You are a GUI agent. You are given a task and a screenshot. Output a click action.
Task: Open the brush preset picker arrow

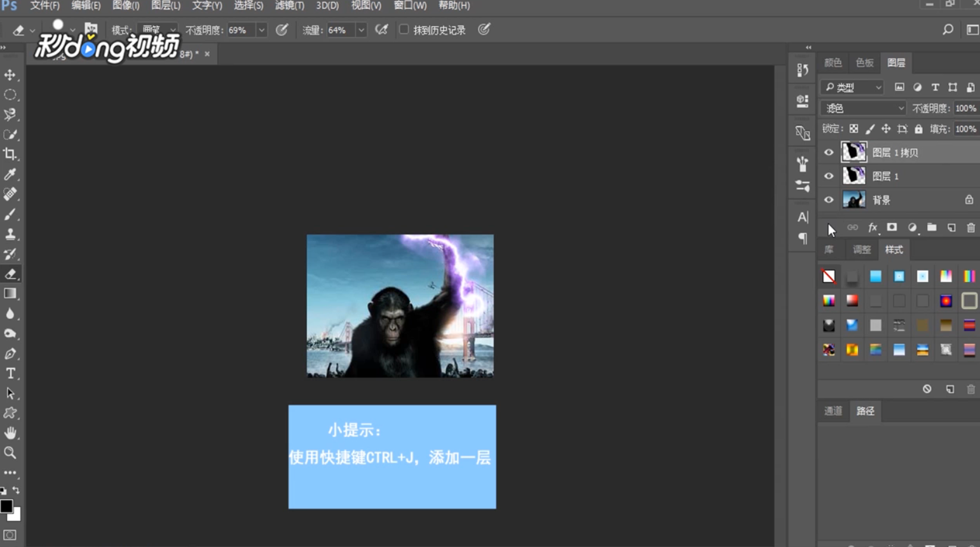(x=72, y=30)
